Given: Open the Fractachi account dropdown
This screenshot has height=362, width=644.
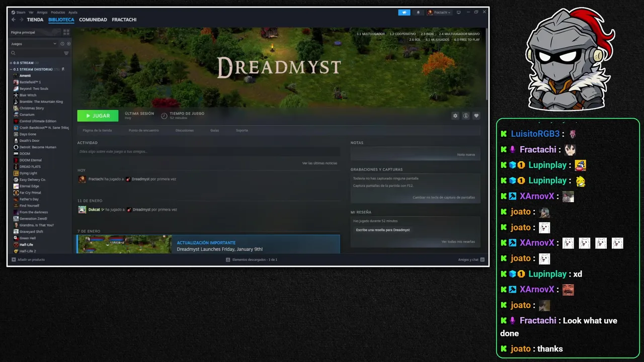Looking at the screenshot, I should coord(439,13).
